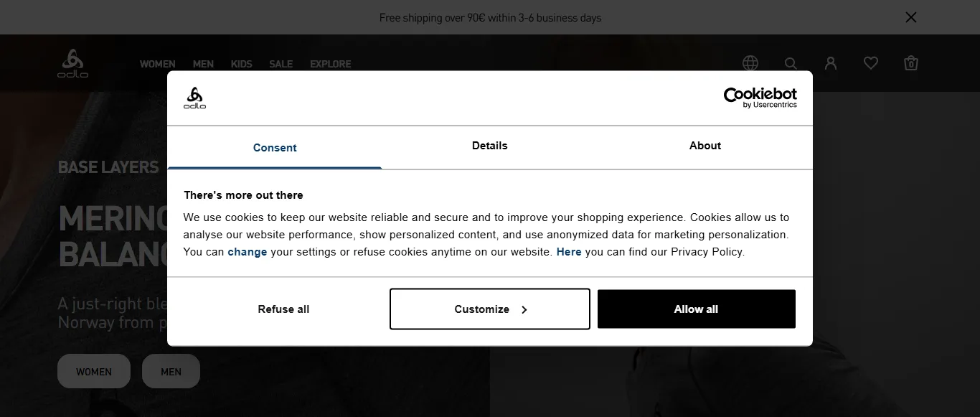Switch to the About tab

[705, 146]
